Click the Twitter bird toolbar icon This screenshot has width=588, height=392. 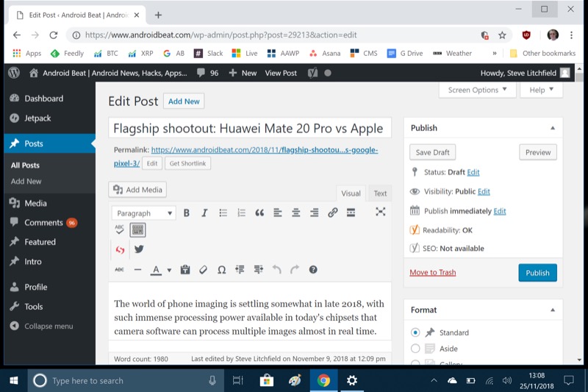(139, 249)
